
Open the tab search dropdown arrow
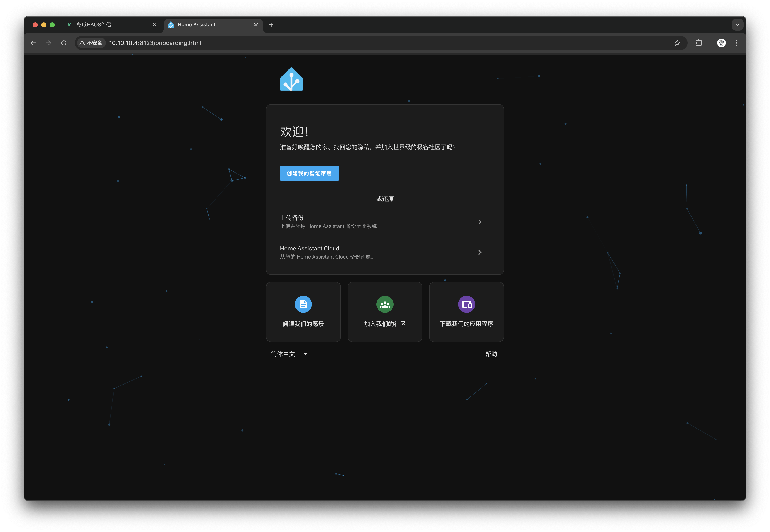tap(737, 25)
